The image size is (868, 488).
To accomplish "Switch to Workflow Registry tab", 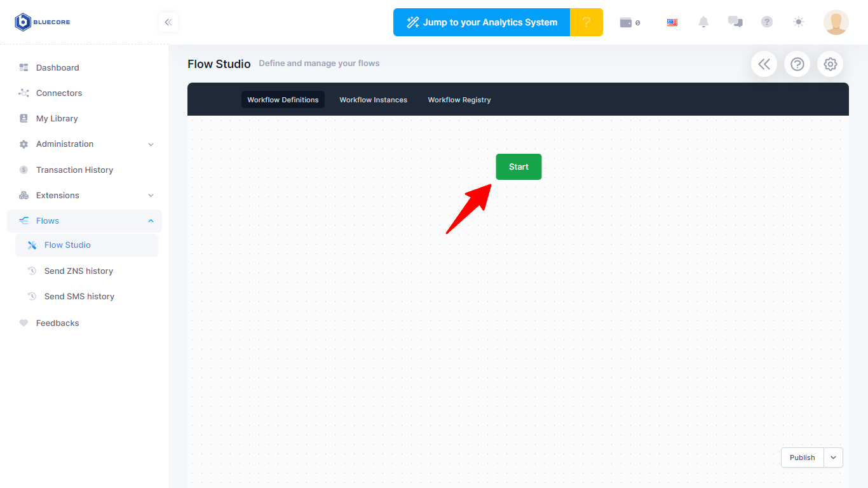I will tap(459, 100).
